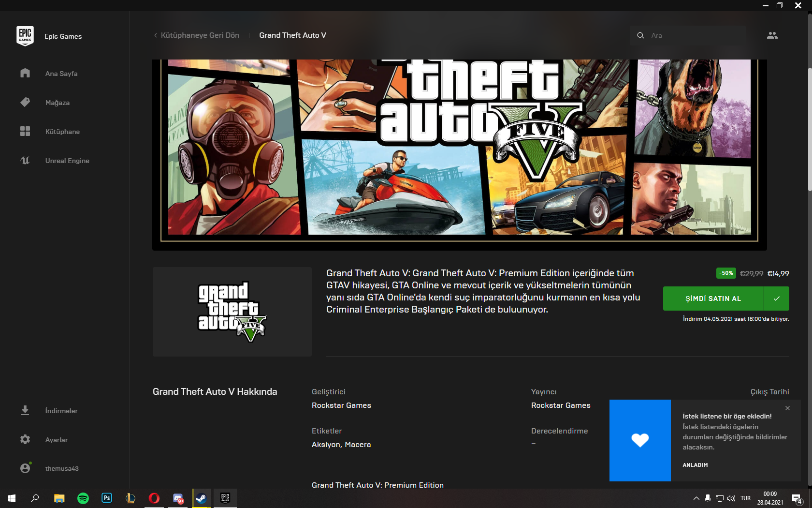
Task: Click ŞİMDİ SATIN AL buy button
Action: pyautogui.click(x=713, y=299)
